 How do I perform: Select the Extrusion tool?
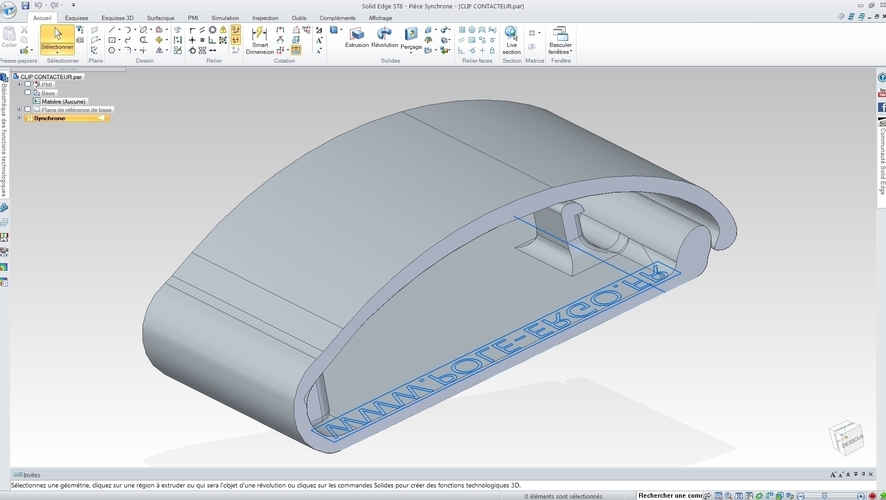(357, 37)
